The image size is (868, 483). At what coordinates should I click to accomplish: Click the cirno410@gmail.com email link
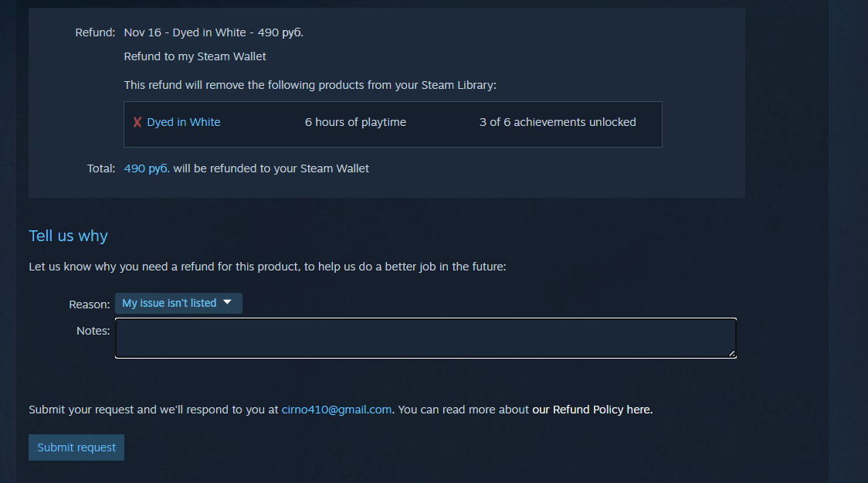(x=337, y=410)
